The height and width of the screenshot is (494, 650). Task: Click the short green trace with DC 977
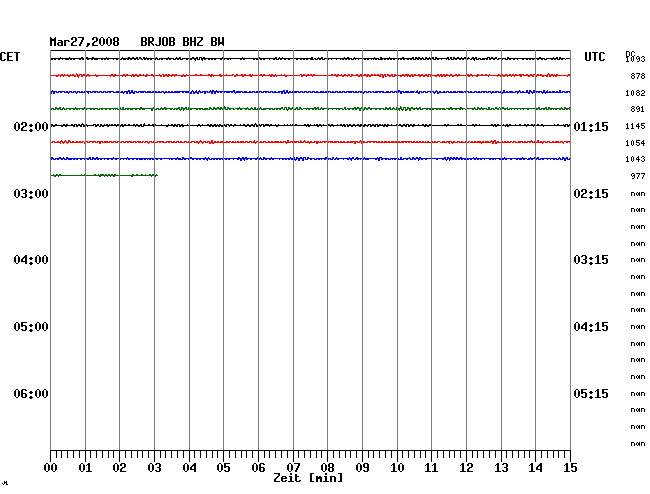click(104, 175)
